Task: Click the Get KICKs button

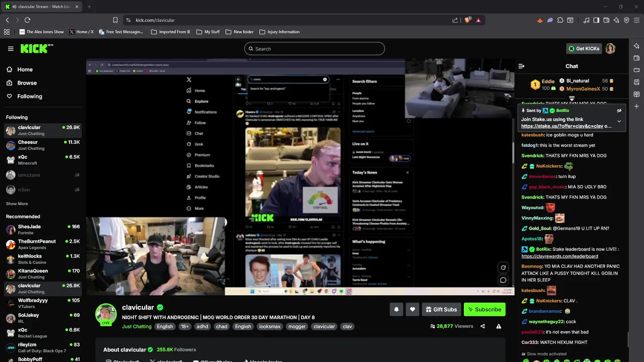Action: 584,49
